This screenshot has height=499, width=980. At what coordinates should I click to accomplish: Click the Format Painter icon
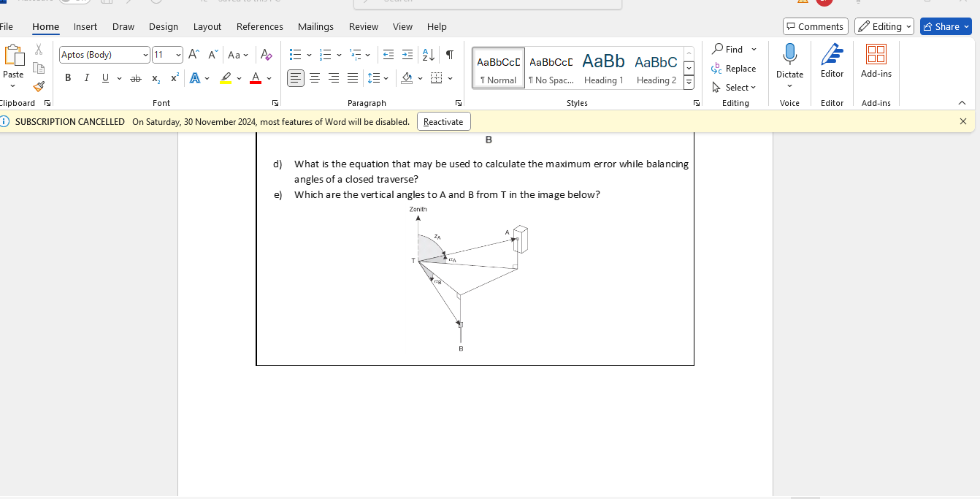[x=38, y=86]
